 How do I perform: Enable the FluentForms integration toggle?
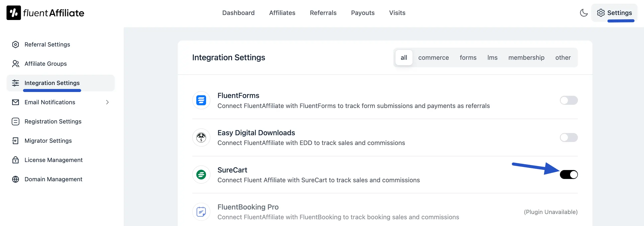[x=568, y=100]
